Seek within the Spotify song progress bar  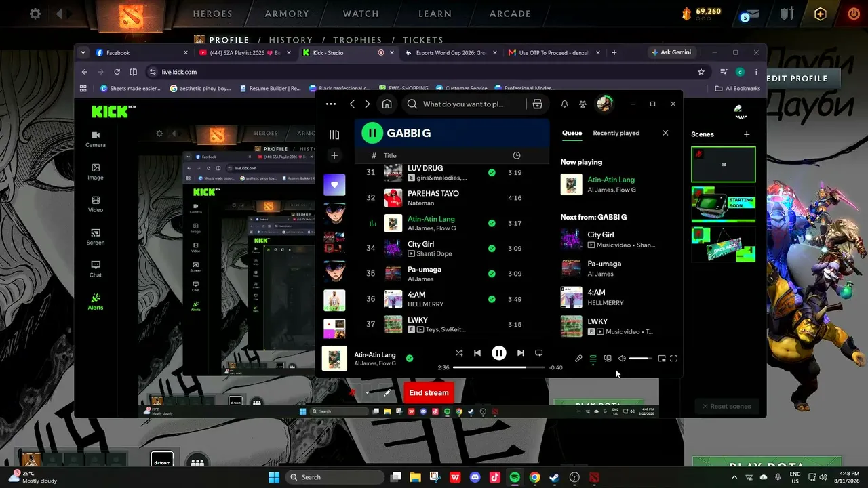pyautogui.click(x=499, y=367)
